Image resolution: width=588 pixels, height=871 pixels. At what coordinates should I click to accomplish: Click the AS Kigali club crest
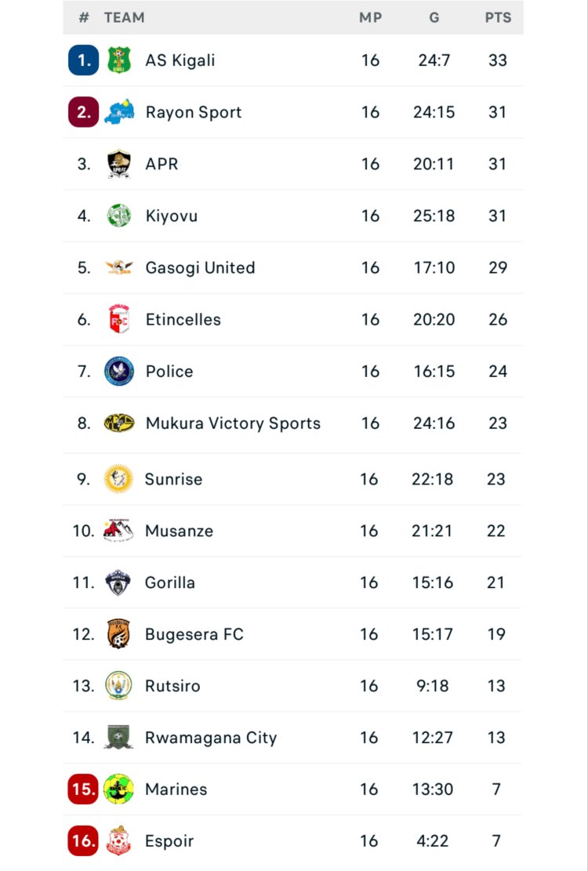(x=119, y=60)
